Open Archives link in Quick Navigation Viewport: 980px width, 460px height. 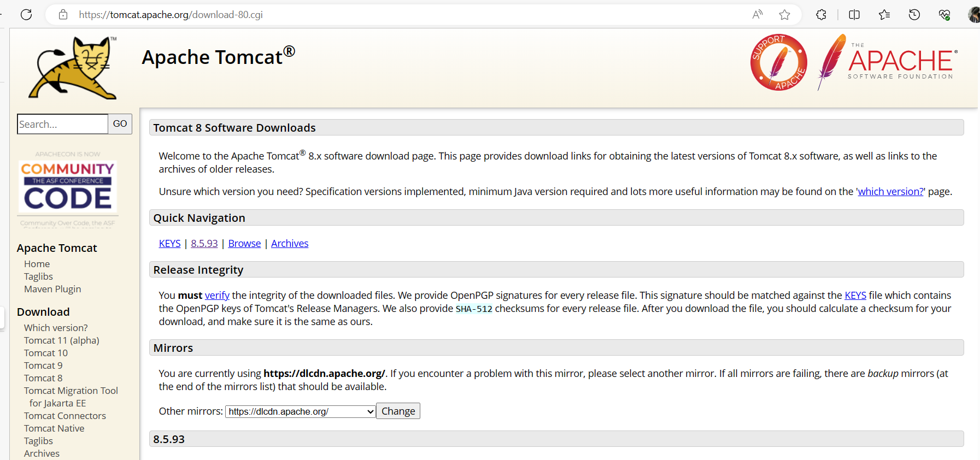[290, 243]
